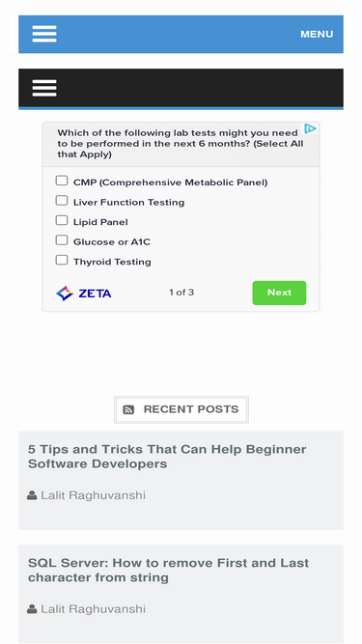Image resolution: width=362 pixels, height=644 pixels.
Task: Select the Glucose or A1C checkbox
Action: (62, 240)
